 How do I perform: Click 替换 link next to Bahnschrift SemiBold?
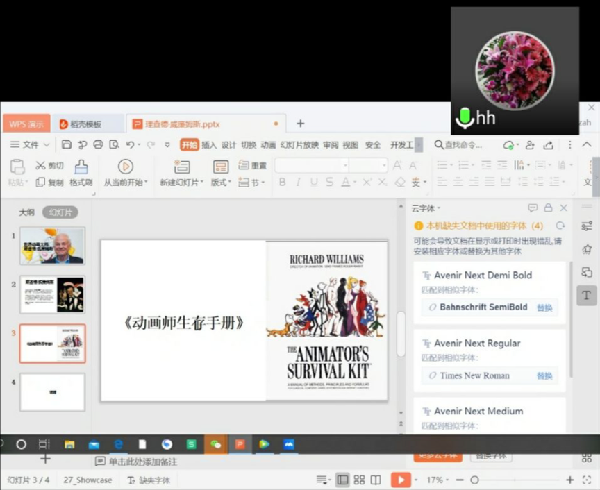pos(544,308)
